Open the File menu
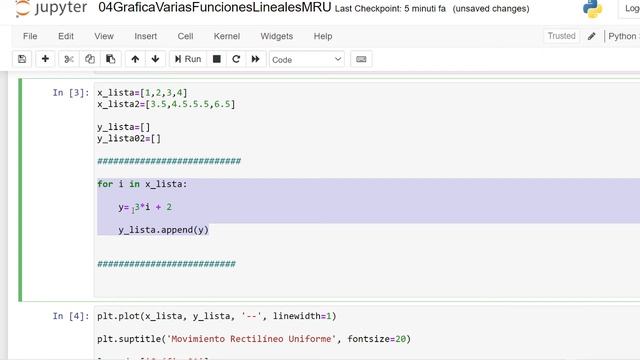 point(30,36)
